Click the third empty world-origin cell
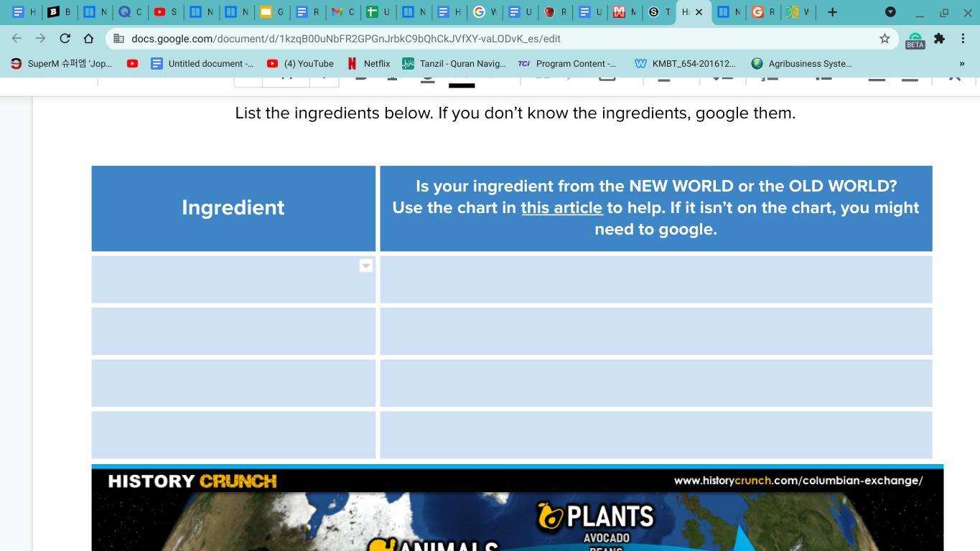 pyautogui.click(x=656, y=383)
